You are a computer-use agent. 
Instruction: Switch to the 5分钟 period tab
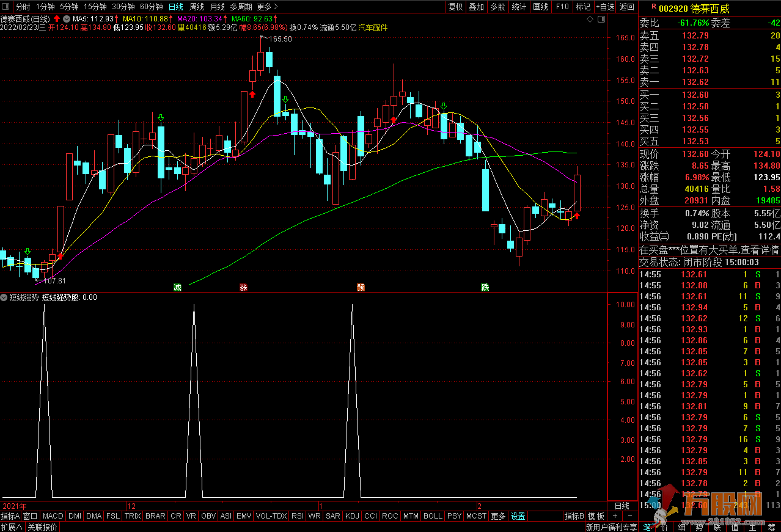pyautogui.click(x=69, y=7)
